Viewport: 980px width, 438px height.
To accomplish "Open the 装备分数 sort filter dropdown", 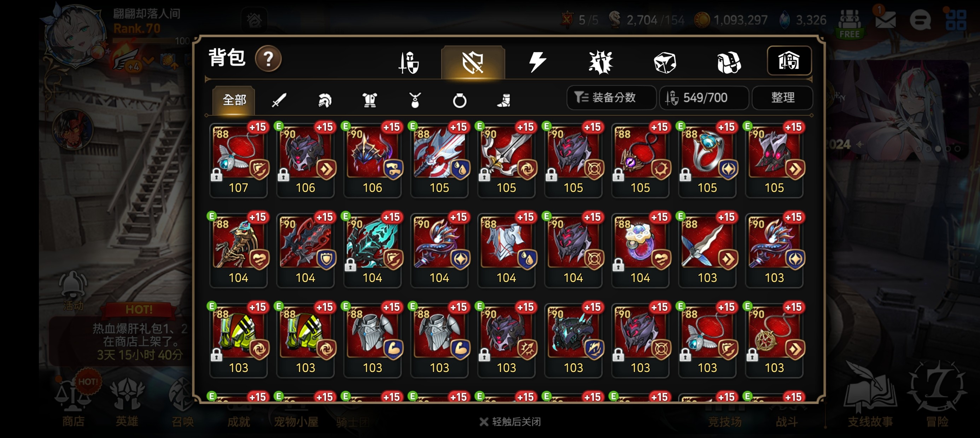I will [611, 98].
